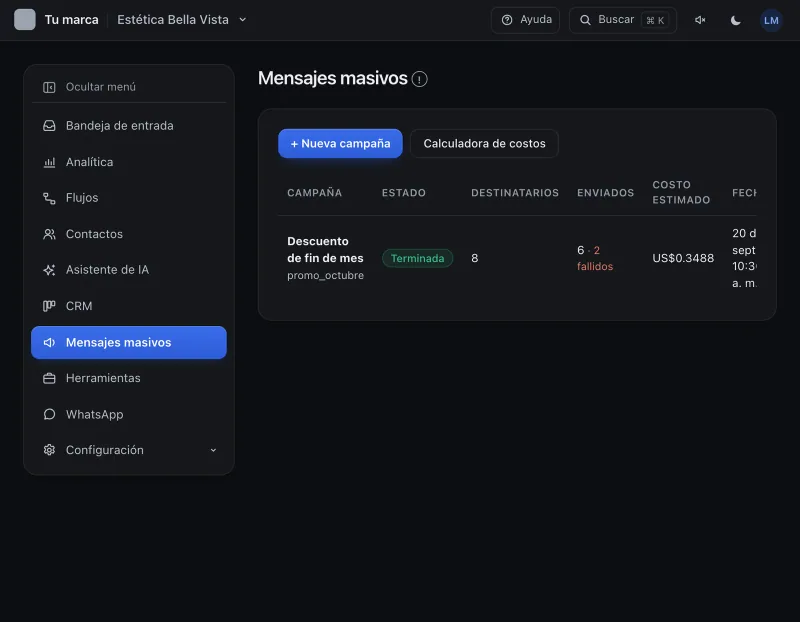The height and width of the screenshot is (622, 800).
Task: Navigate to CRM
Action: coord(129,306)
